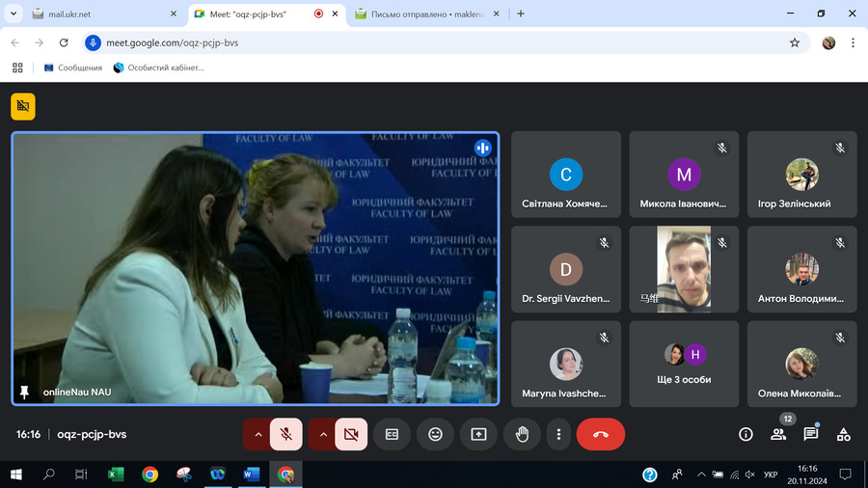Leave the call with red hang-up button
The image size is (868, 488).
tap(601, 435)
